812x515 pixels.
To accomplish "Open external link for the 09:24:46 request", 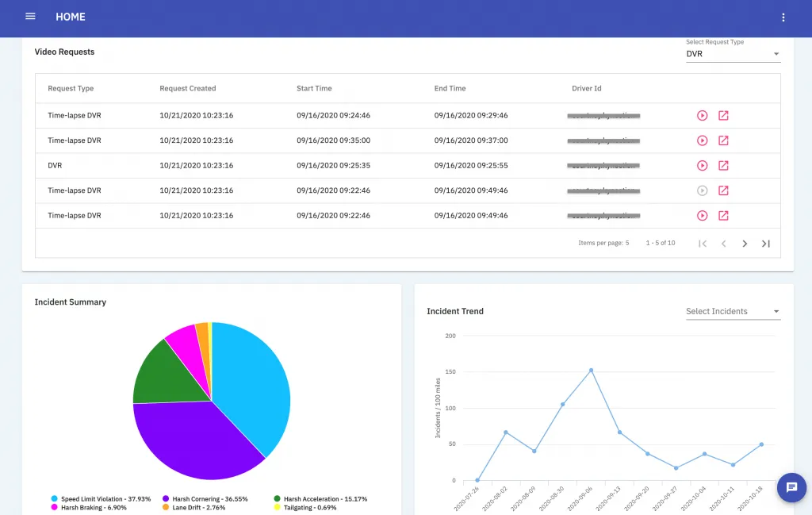I will point(723,116).
